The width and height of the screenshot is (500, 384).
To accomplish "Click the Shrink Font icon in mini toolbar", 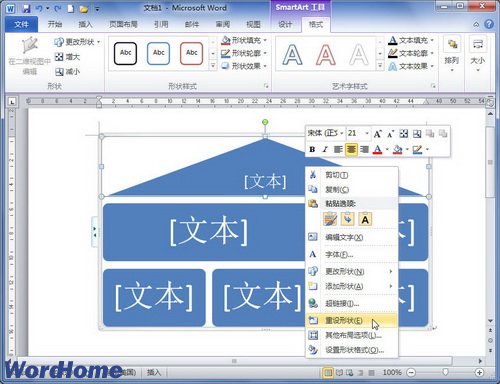I will 390,134.
